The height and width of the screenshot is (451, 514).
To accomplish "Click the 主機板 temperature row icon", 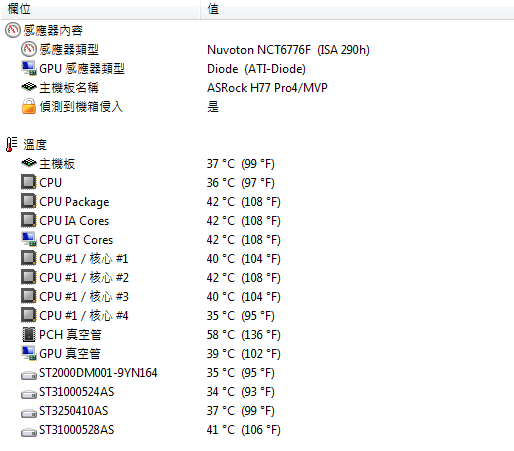I will (29, 163).
